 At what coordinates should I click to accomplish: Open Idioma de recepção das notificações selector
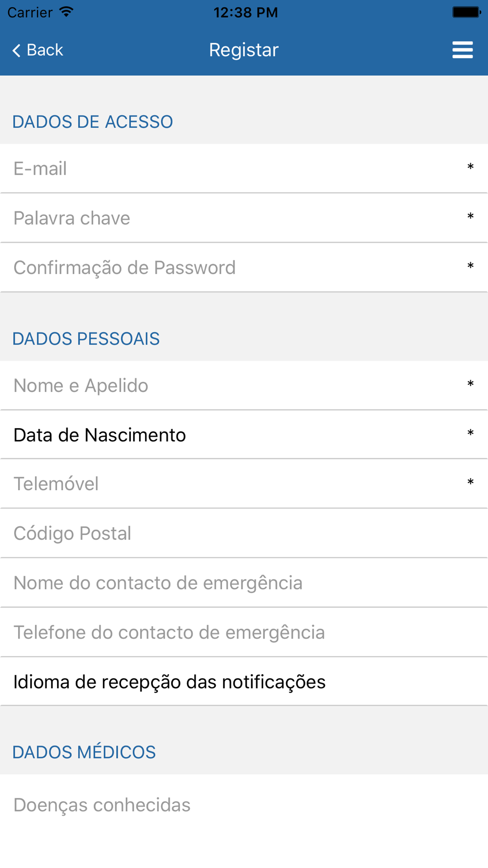(244, 682)
